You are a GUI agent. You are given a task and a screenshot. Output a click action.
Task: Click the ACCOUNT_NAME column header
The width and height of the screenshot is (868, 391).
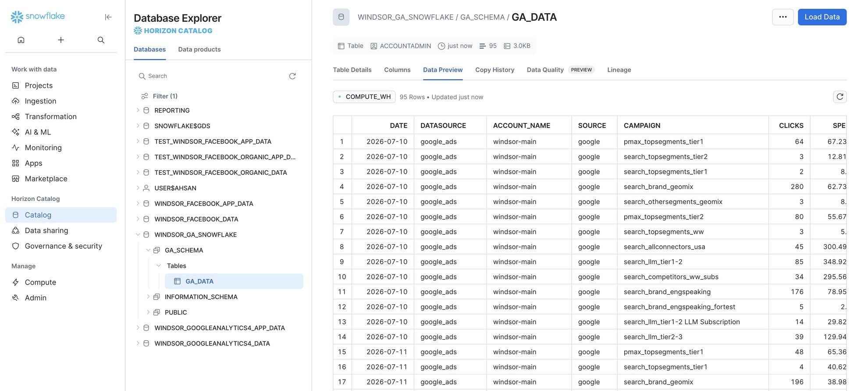pyautogui.click(x=529, y=126)
